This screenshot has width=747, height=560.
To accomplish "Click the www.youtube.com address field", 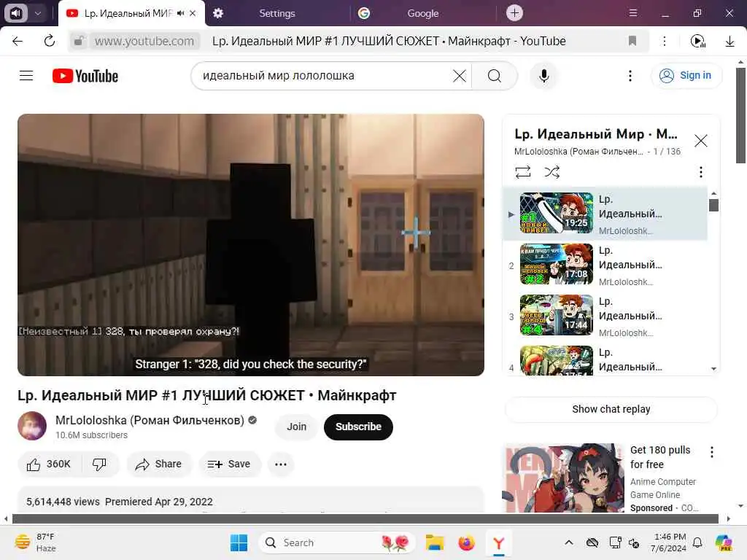I will [x=144, y=41].
